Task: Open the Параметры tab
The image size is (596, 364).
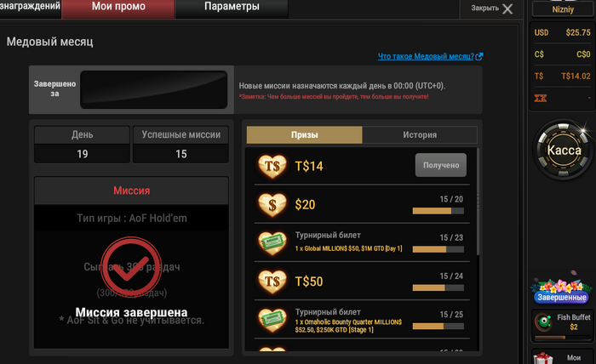Action: click(232, 8)
